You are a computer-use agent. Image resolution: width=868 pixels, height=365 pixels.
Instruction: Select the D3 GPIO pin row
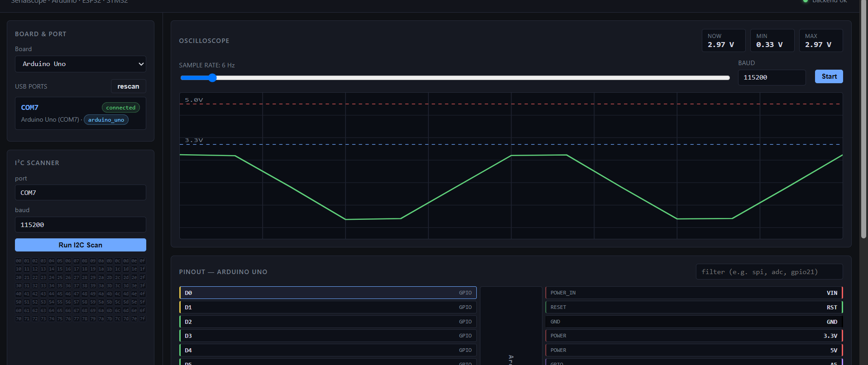tap(328, 336)
